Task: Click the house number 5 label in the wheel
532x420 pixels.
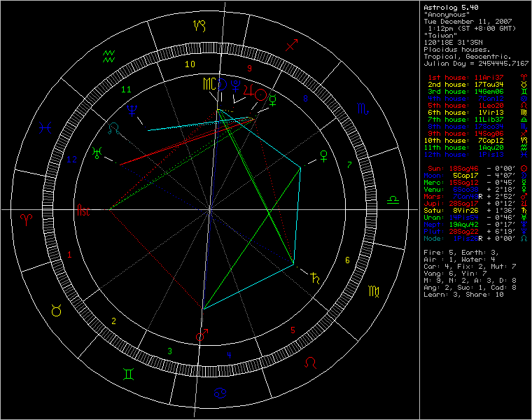Action: click(x=293, y=330)
